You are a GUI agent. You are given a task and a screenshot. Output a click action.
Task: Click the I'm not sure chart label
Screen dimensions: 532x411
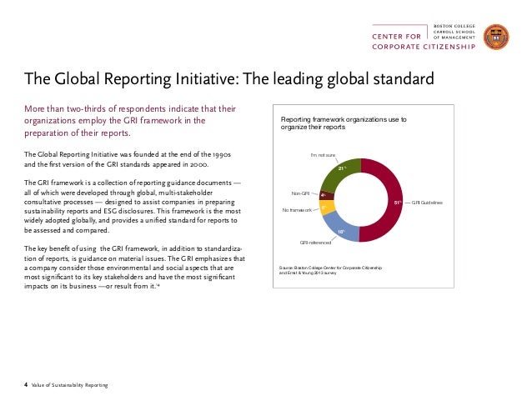322,155
